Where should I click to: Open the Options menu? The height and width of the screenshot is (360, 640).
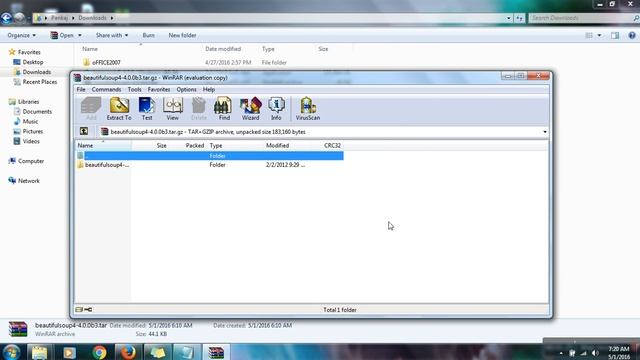pos(187,89)
